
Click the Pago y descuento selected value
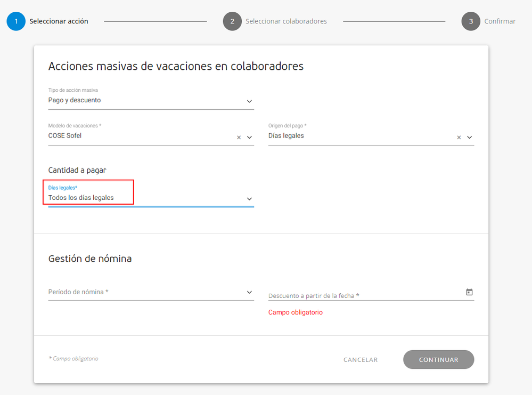pos(75,100)
